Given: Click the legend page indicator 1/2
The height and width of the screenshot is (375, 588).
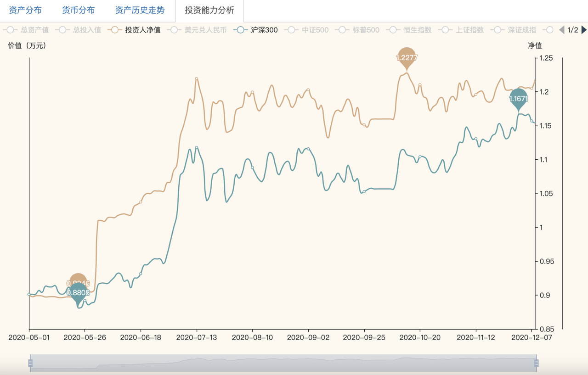Looking at the screenshot, I should tap(572, 30).
